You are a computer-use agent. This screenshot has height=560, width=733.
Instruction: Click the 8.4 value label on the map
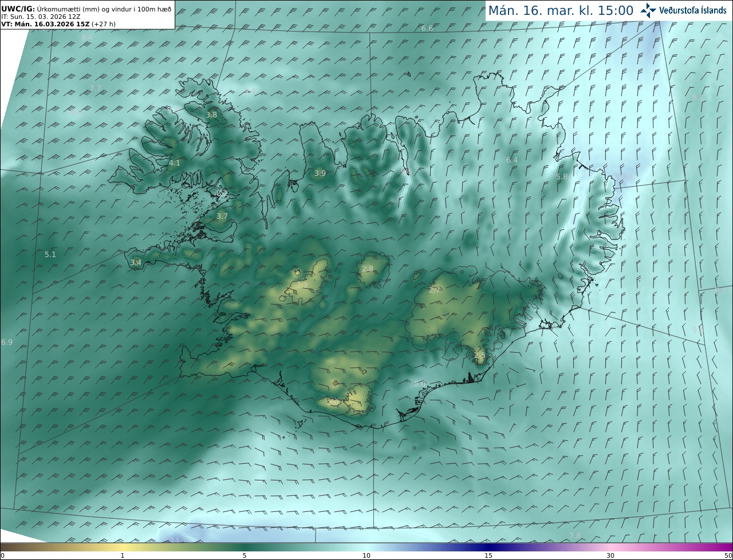[x=86, y=38]
